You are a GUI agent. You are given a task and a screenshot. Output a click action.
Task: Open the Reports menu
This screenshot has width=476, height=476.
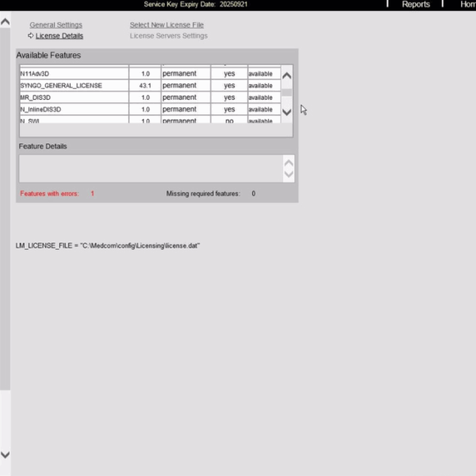[416, 5]
